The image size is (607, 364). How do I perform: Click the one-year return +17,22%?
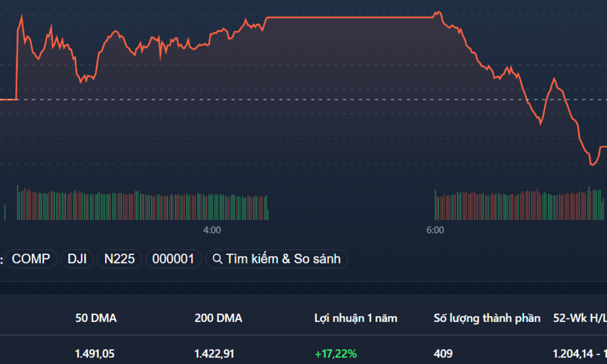click(336, 354)
